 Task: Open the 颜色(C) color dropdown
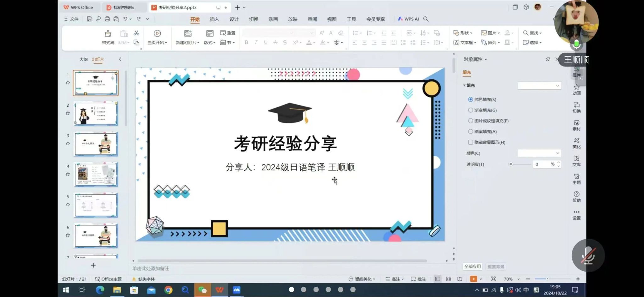[539, 153]
